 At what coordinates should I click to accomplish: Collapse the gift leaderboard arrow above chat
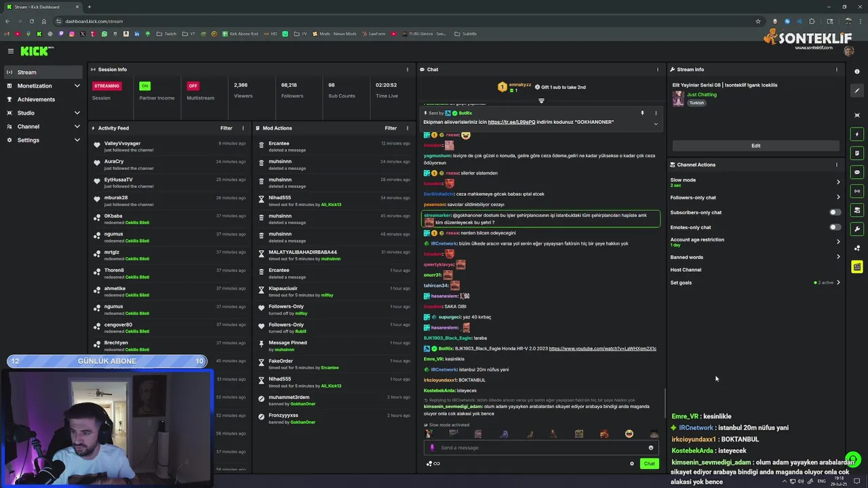(x=541, y=101)
